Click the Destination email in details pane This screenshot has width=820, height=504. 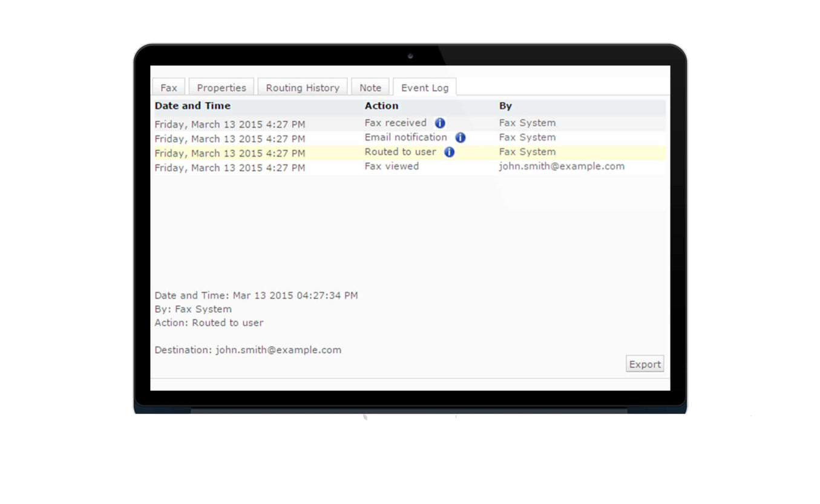278,350
